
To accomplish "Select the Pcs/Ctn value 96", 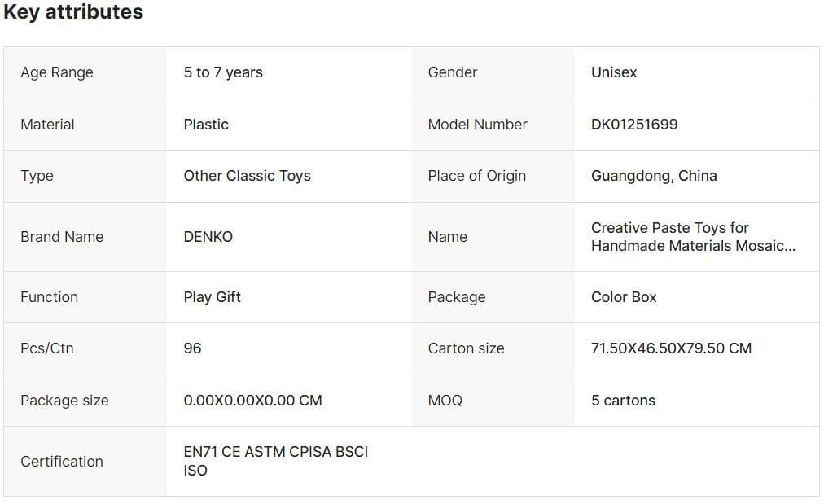I will (193, 348).
